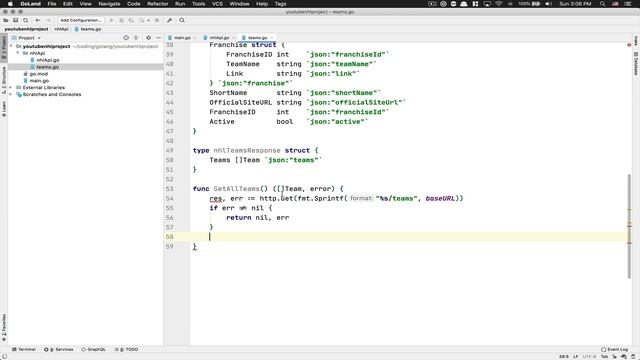Open the Refactor menu
This screenshot has width=640, height=360.
[x=158, y=4]
